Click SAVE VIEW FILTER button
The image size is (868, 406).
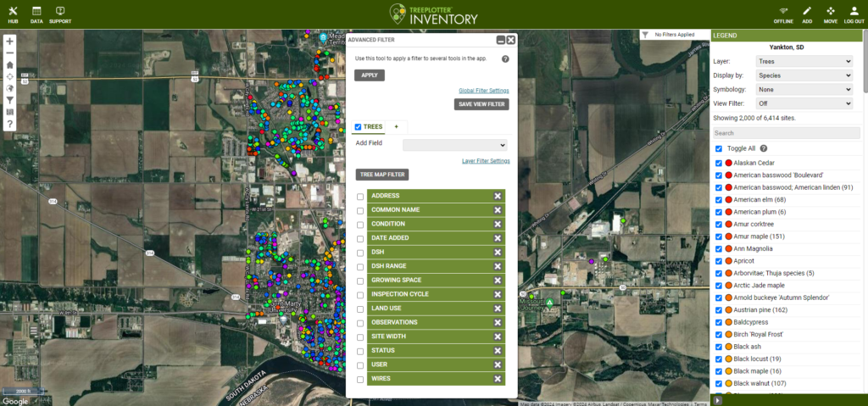tap(481, 104)
